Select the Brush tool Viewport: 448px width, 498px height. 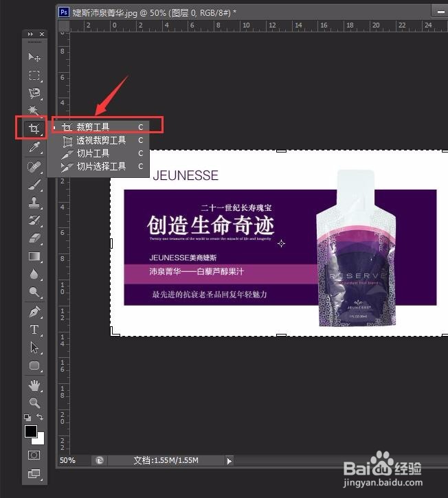34,185
